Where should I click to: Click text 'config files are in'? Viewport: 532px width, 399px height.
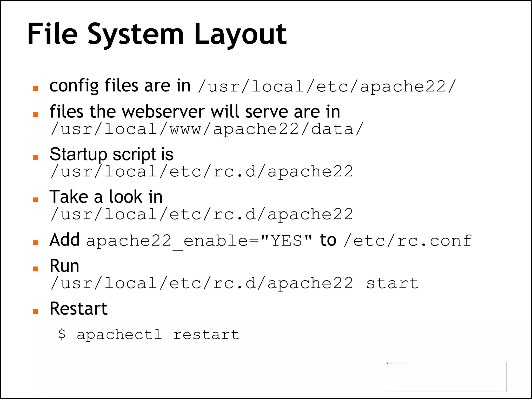tap(120, 86)
